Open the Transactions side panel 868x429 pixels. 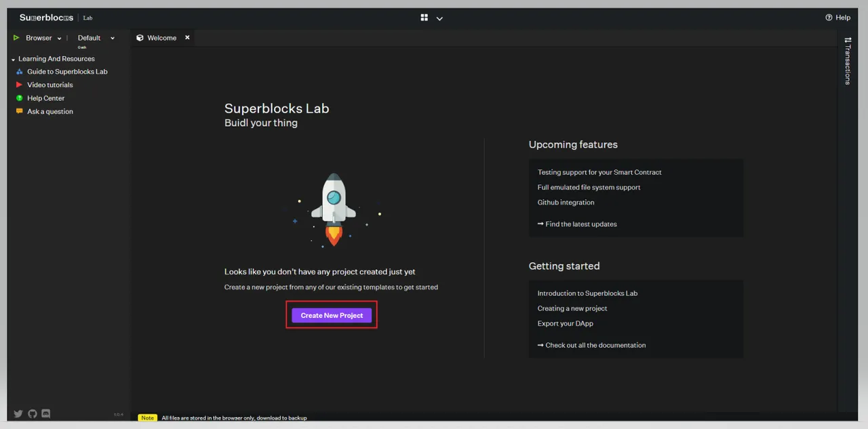point(847,61)
